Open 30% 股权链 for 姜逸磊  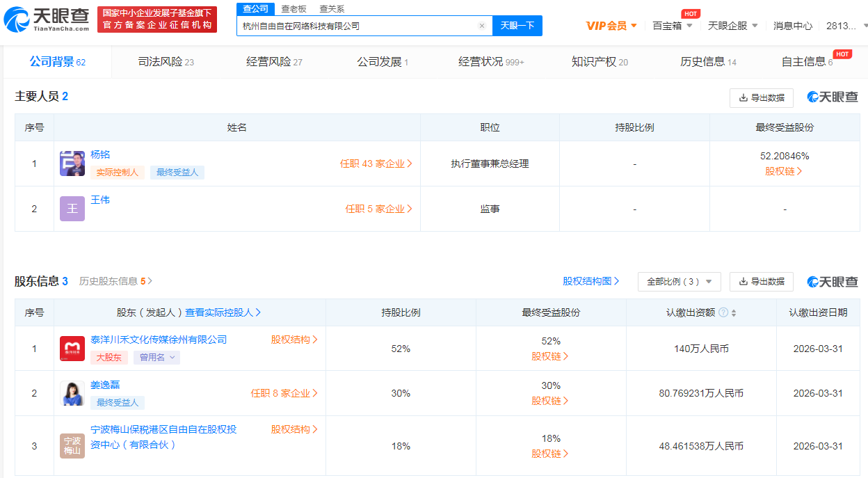tap(551, 401)
